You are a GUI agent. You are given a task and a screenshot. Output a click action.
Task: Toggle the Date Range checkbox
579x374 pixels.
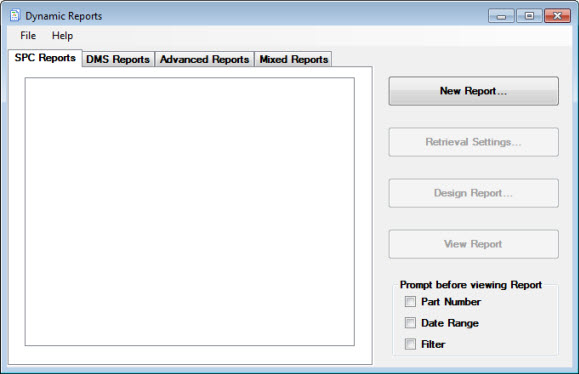click(410, 323)
